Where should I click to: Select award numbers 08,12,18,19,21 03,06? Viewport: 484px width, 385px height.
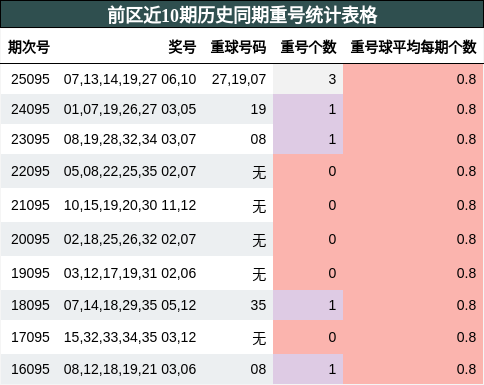[130, 369]
